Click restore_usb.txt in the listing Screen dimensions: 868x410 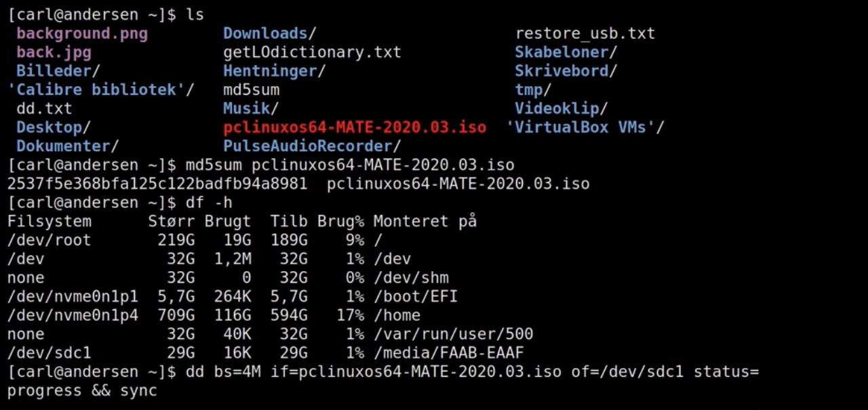click(585, 33)
